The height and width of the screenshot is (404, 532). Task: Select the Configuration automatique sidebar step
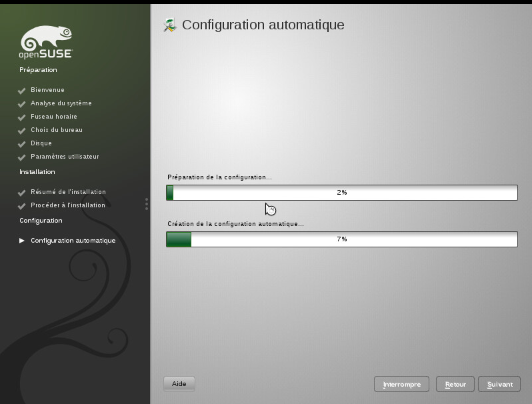73,241
